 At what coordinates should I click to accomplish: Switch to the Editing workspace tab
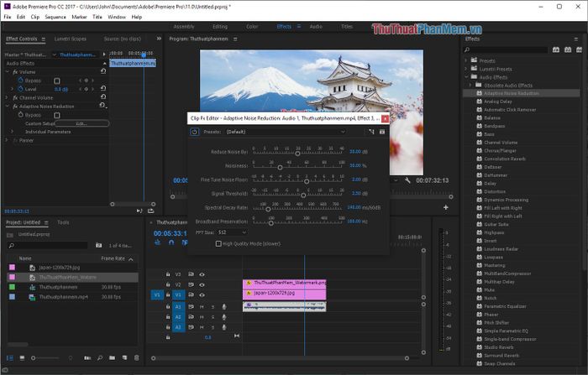[x=220, y=27]
